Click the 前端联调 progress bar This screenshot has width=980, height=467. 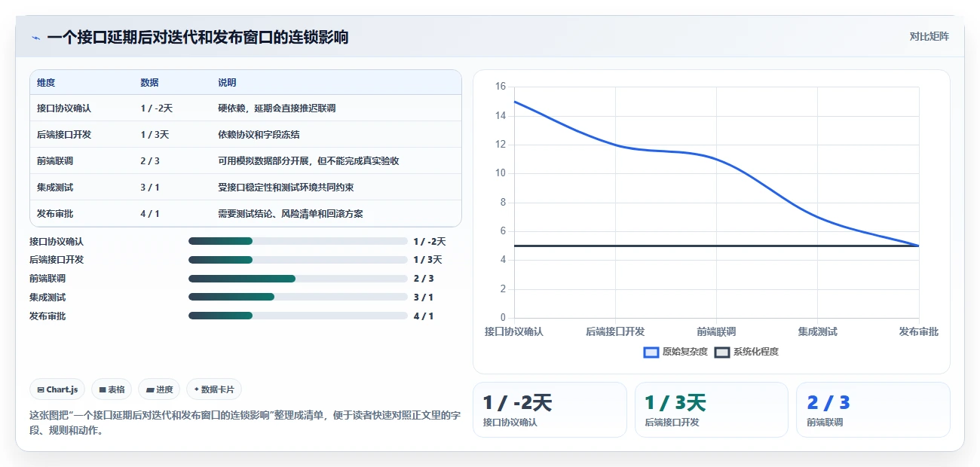(298, 279)
